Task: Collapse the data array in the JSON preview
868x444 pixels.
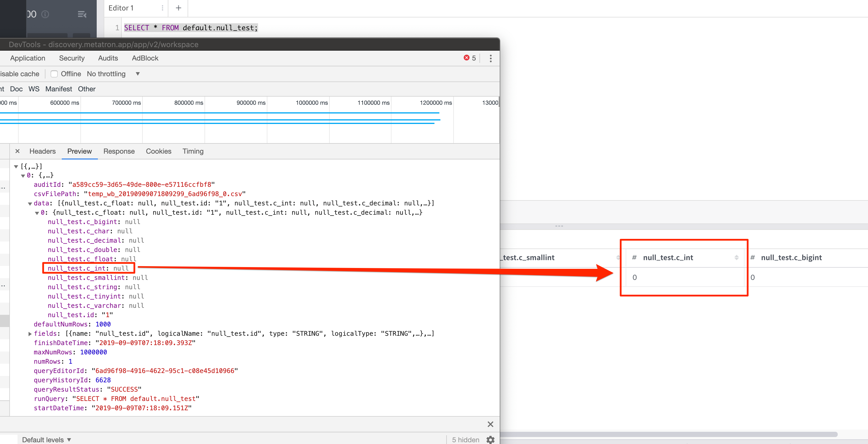Action: tap(30, 203)
